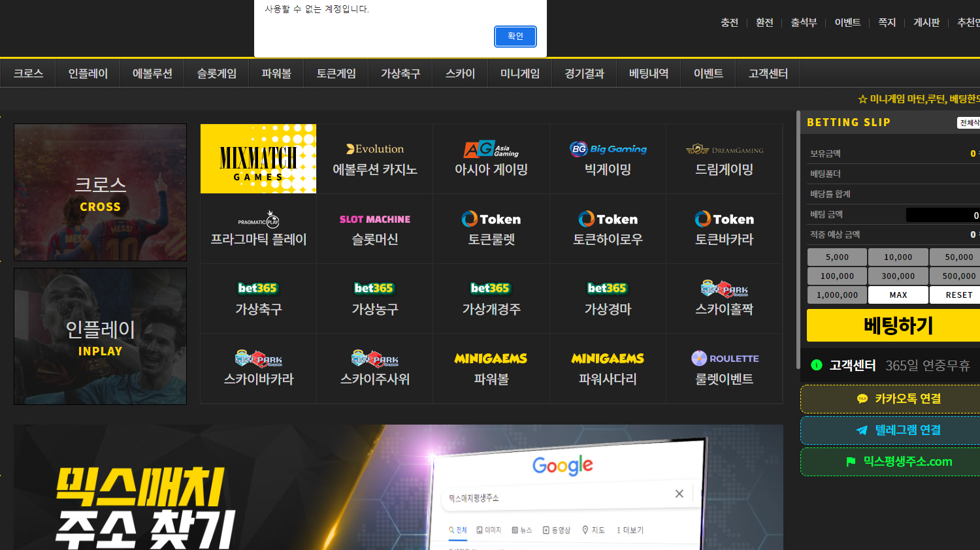This screenshot has width=980, height=550.
Task: Open the 베팅내역 menu item
Action: [x=649, y=74]
